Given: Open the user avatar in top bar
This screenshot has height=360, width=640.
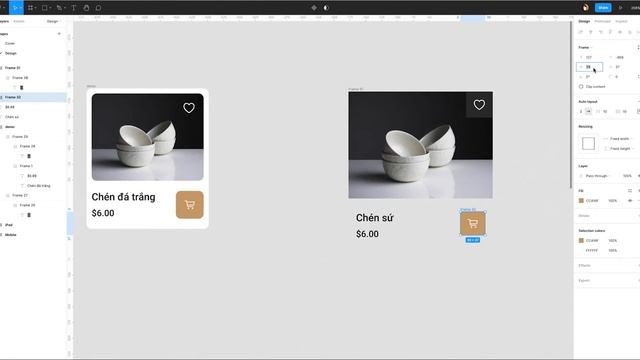Looking at the screenshot, I should tap(586, 7).
